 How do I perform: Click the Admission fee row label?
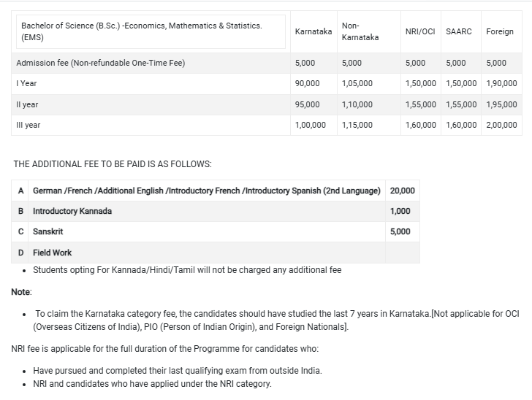100,63
